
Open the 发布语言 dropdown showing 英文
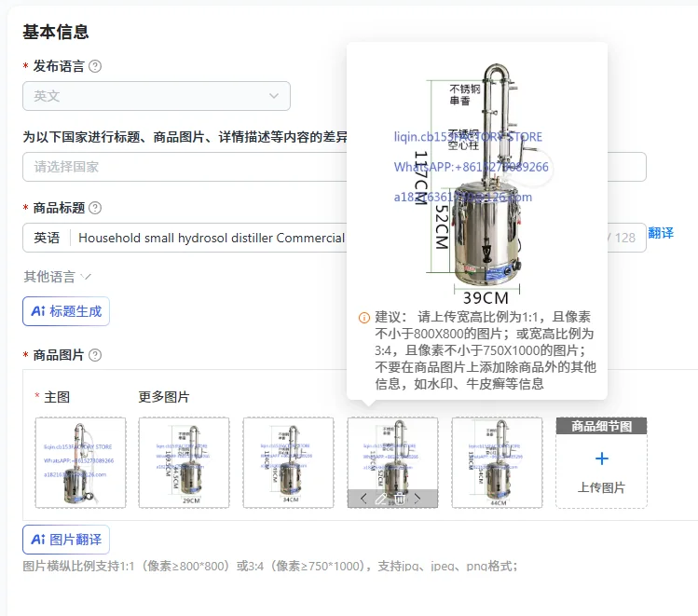[x=157, y=96]
